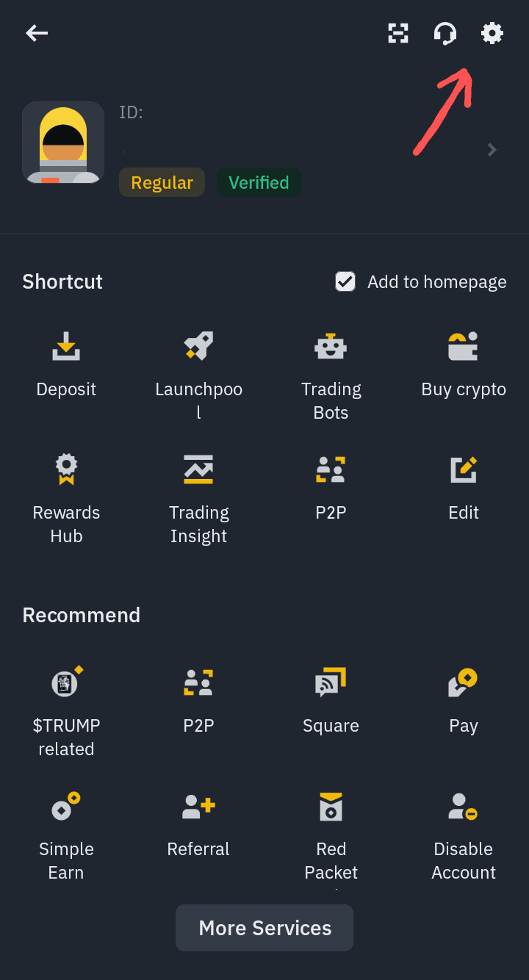Open the Deposit shortcut

coord(66,347)
